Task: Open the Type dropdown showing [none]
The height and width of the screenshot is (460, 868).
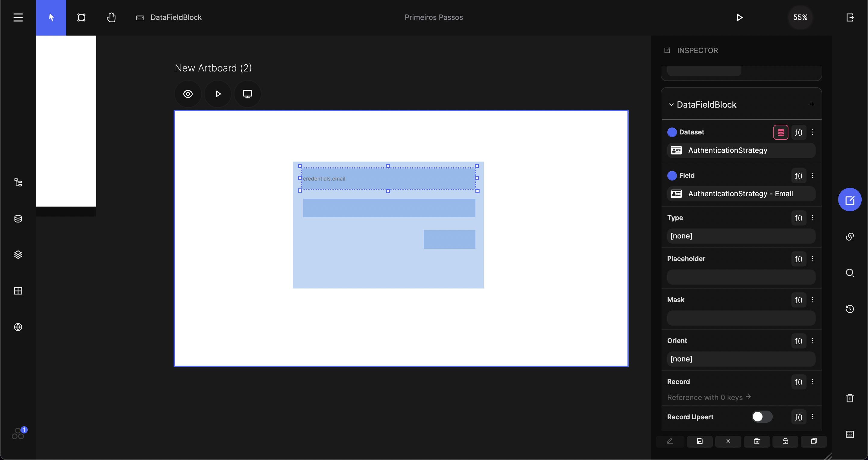Action: (741, 235)
